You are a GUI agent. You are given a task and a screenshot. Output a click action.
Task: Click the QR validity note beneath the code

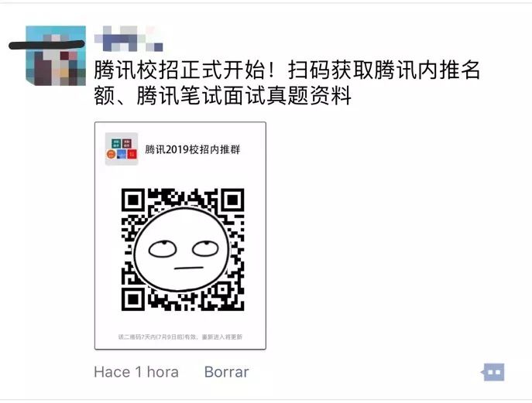[x=180, y=337]
